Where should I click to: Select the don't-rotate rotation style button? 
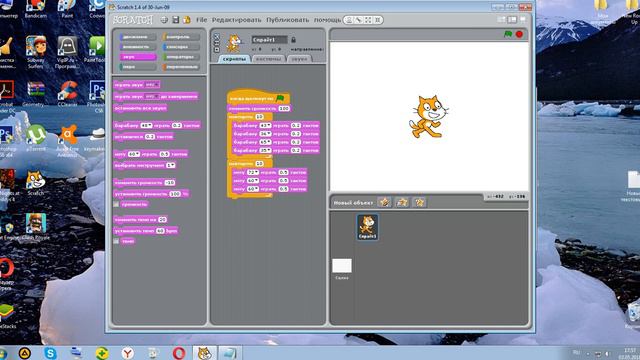point(217,49)
